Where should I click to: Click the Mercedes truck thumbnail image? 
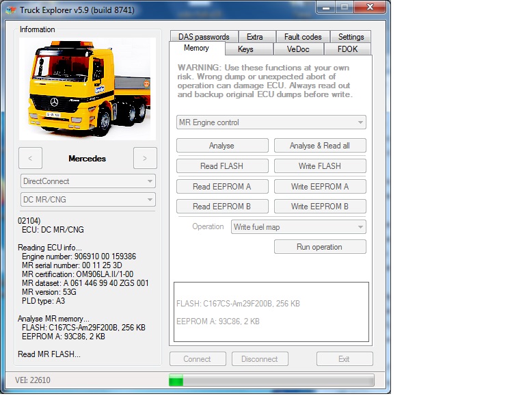pos(87,89)
